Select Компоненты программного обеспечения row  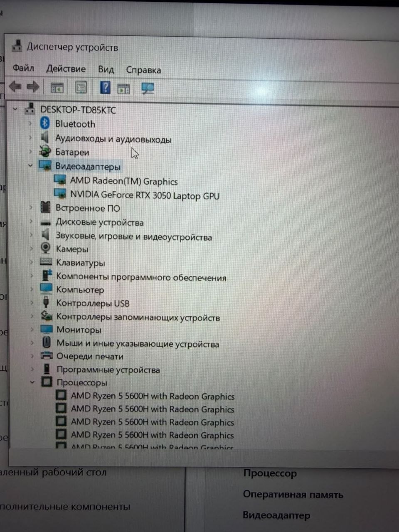[141, 277]
